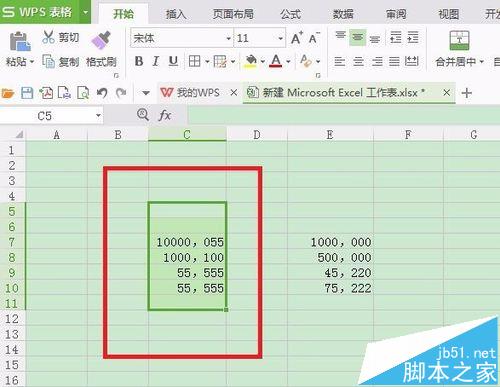Select the Format Painter brush
This screenshot has height=387, width=500.
coord(101,41)
